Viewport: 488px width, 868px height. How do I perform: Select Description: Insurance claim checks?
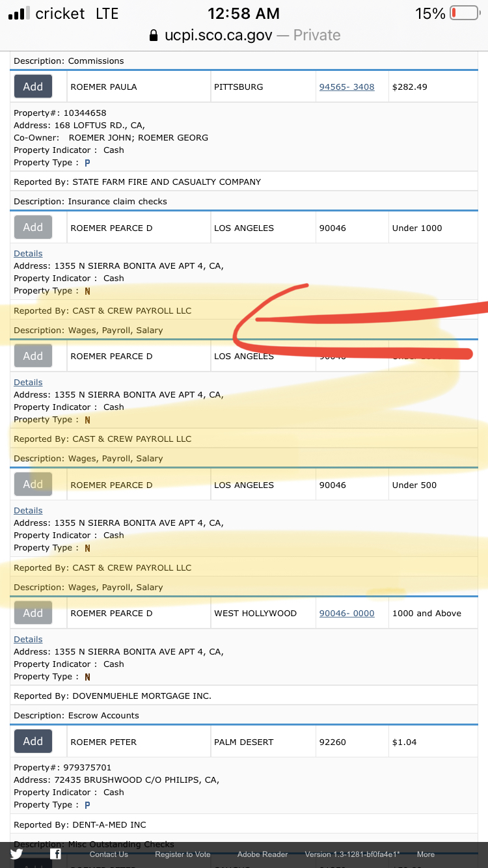click(90, 201)
